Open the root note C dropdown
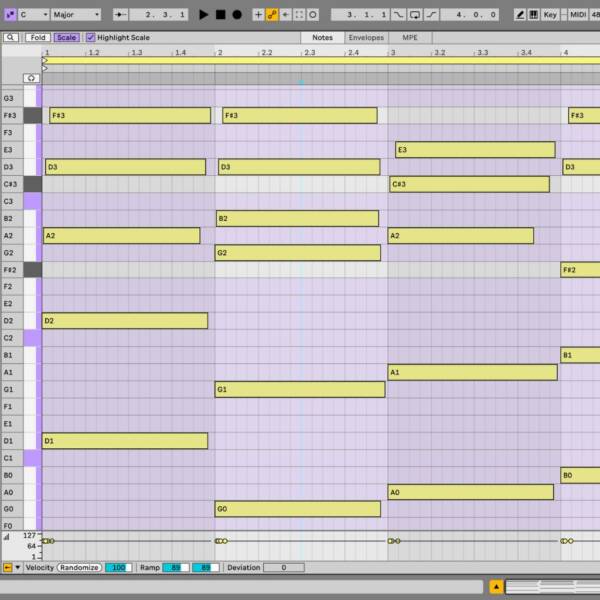600x600 pixels. 34,15
